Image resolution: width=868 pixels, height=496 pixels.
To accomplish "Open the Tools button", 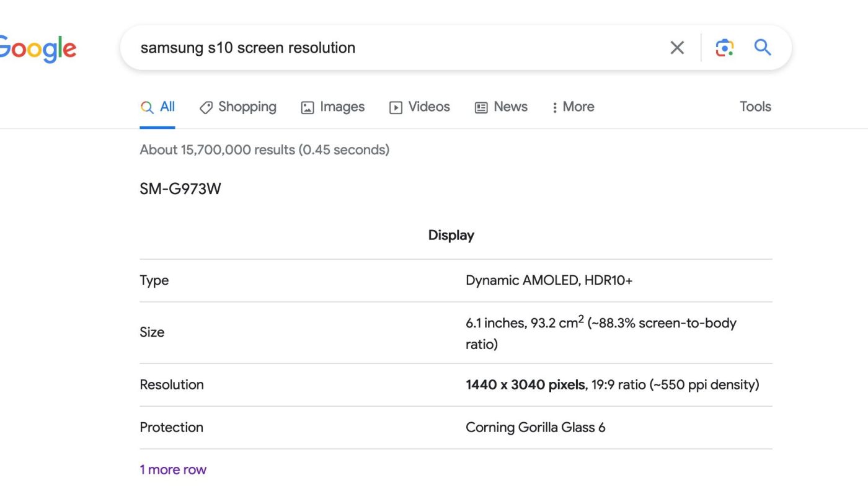I will [x=755, y=107].
